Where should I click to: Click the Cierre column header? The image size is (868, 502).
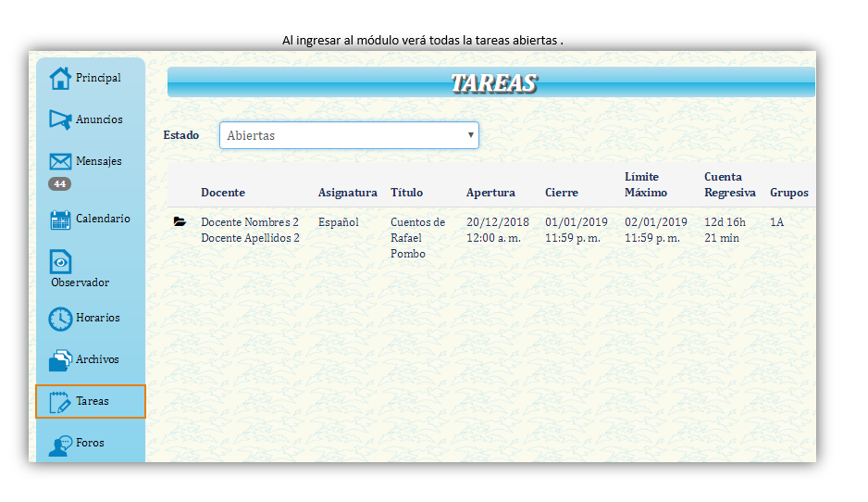coord(562,193)
